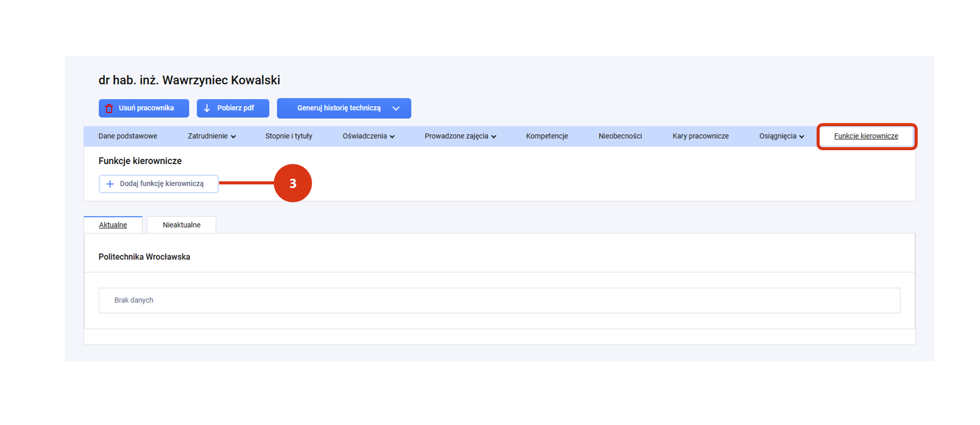Open the Zatrudnienie dropdown menu
Viewport: 980px width, 425px height.
(211, 136)
